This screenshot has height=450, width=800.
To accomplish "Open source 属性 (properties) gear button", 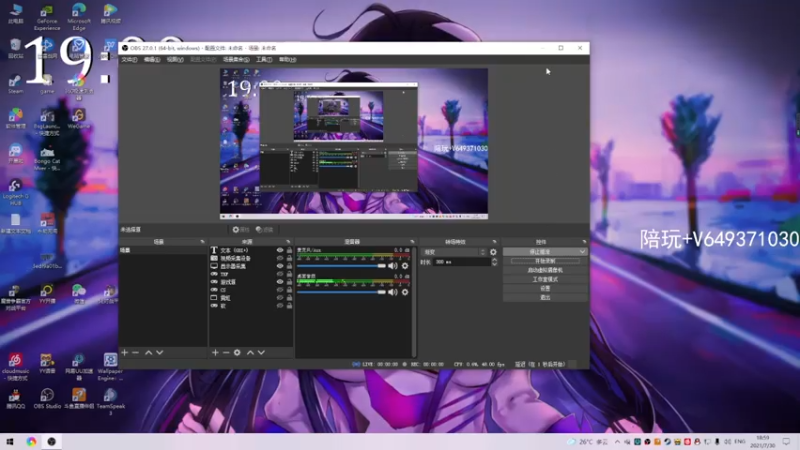I will click(241, 230).
